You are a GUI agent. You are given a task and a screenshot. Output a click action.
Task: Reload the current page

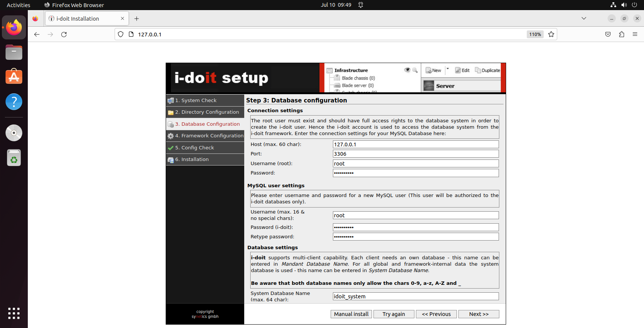[64, 35]
